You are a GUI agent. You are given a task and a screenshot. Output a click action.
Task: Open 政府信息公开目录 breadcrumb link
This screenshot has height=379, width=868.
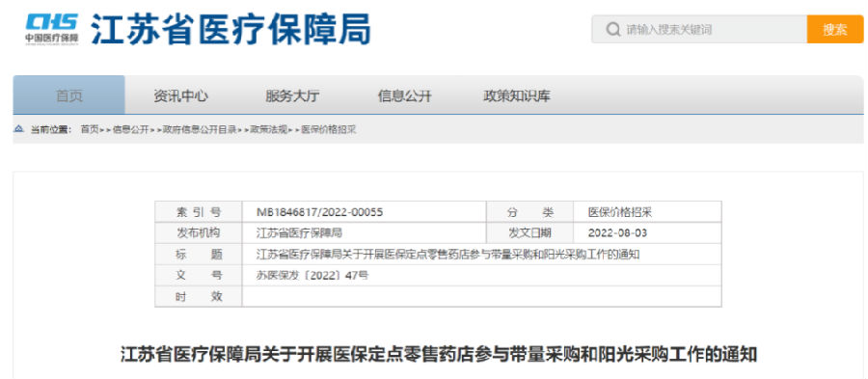[x=200, y=129]
